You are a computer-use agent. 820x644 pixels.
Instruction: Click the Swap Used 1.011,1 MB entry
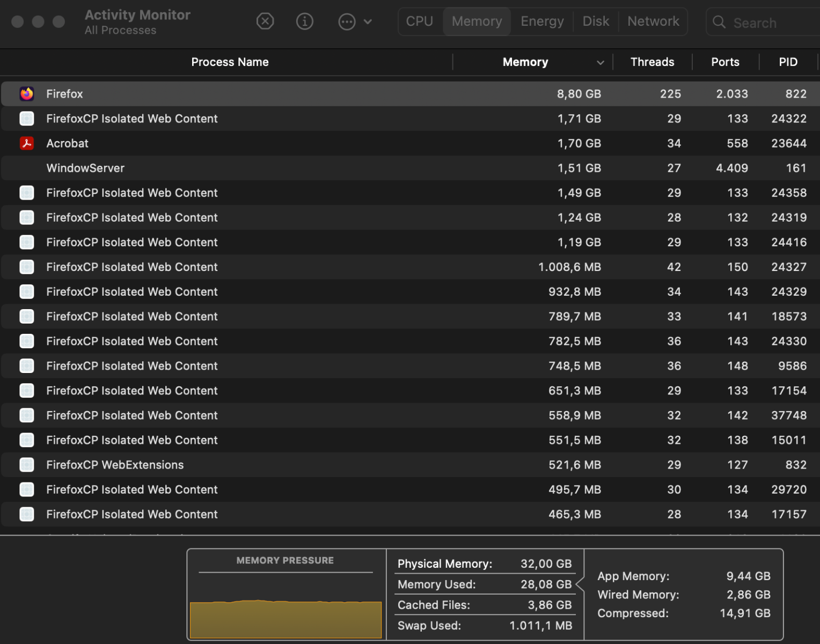485,625
